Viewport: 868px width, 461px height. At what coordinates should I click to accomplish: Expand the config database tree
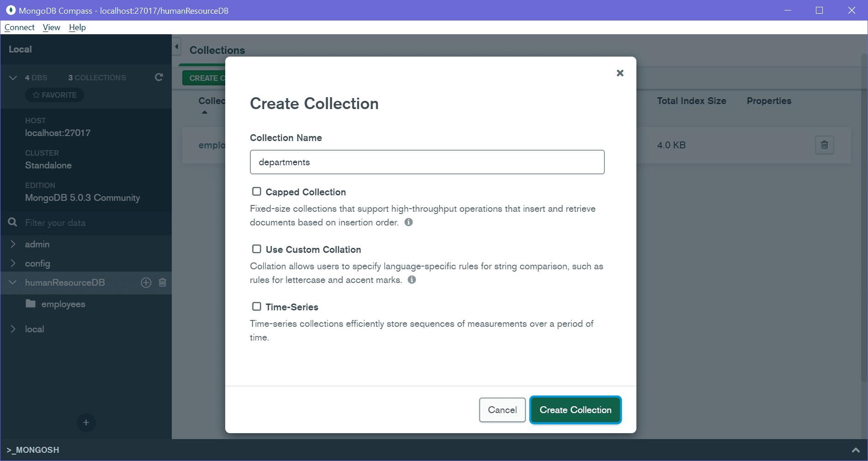tap(13, 263)
